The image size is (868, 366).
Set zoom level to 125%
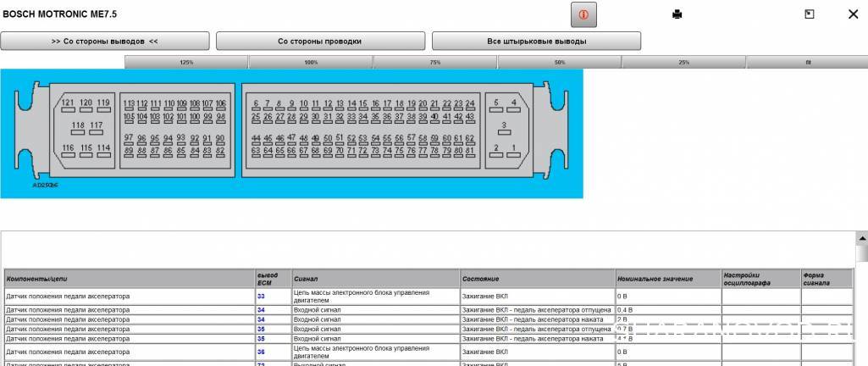186,63
